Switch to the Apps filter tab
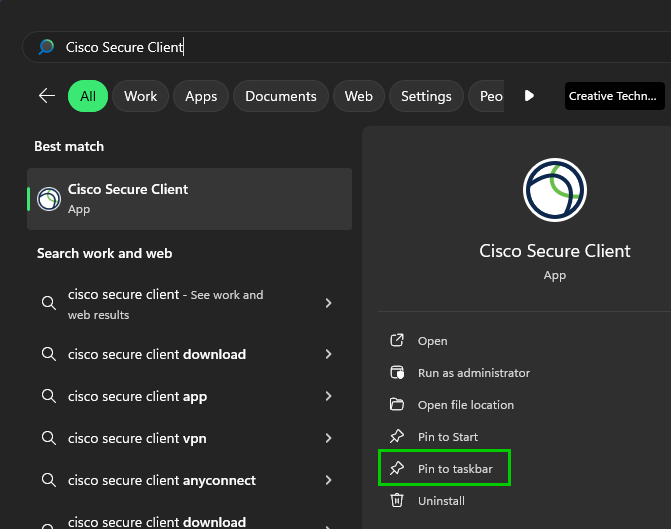Viewport: 671px width, 529px height. click(201, 96)
